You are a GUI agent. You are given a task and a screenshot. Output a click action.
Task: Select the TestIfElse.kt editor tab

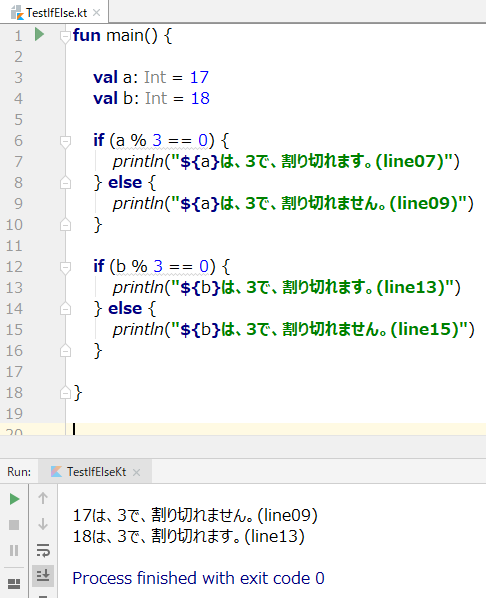point(54,13)
